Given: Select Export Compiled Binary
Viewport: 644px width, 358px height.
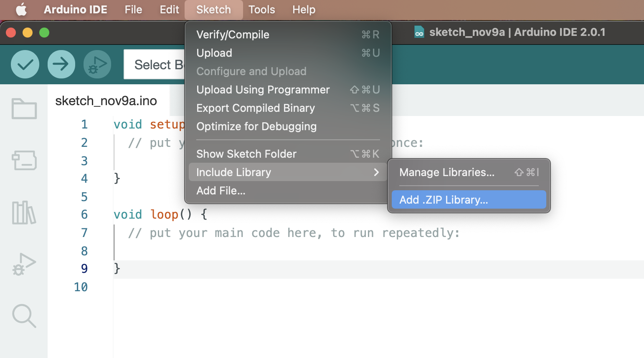Looking at the screenshot, I should [x=288, y=108].
